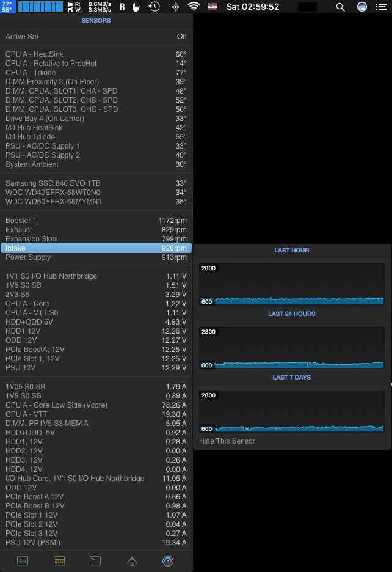Select DIMM Proximity 3 (On Riser) row
The image size is (392, 572).
coord(96,82)
